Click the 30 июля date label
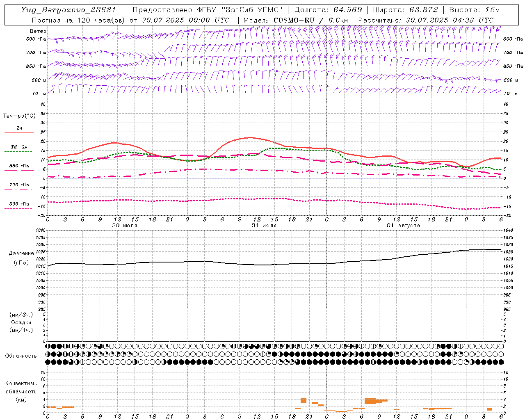Image resolution: width=525 pixels, height=420 pixels. click(x=125, y=226)
